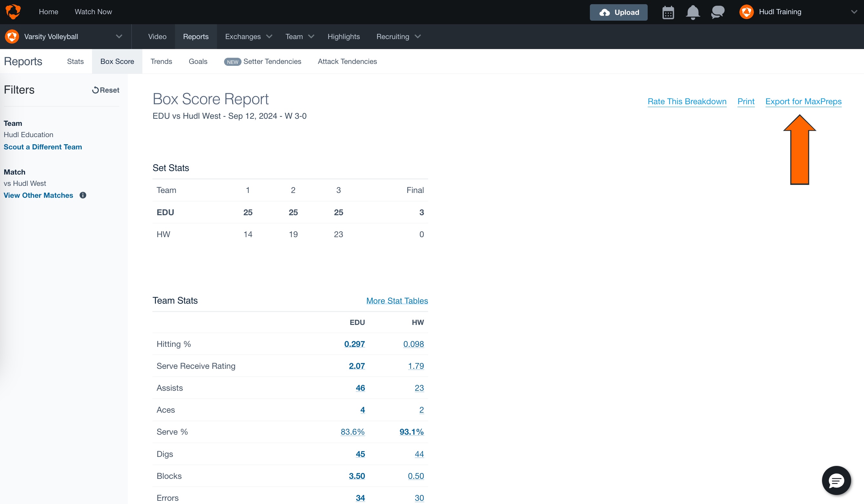Image resolution: width=864 pixels, height=504 pixels.
Task: Click the Hudl logo in the top left
Action: (x=13, y=11)
